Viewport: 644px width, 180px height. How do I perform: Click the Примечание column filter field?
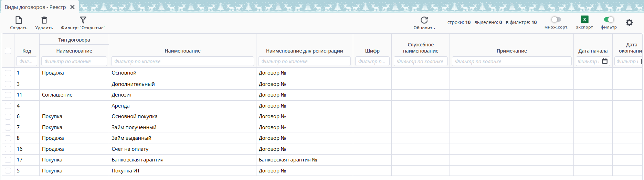tap(511, 61)
